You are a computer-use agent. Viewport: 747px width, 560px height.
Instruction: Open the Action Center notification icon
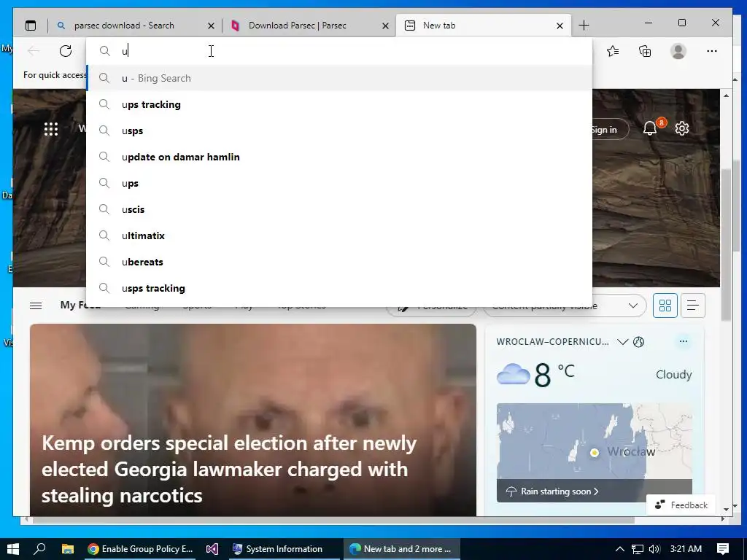(x=723, y=549)
